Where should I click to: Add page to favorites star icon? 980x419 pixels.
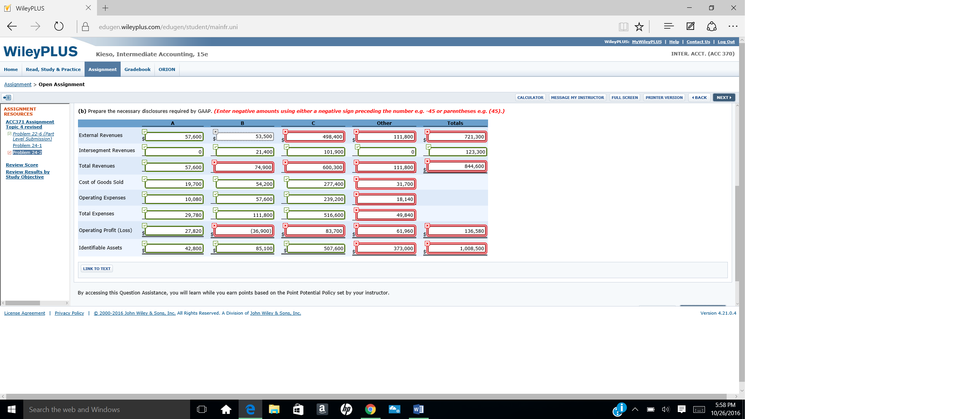[639, 27]
